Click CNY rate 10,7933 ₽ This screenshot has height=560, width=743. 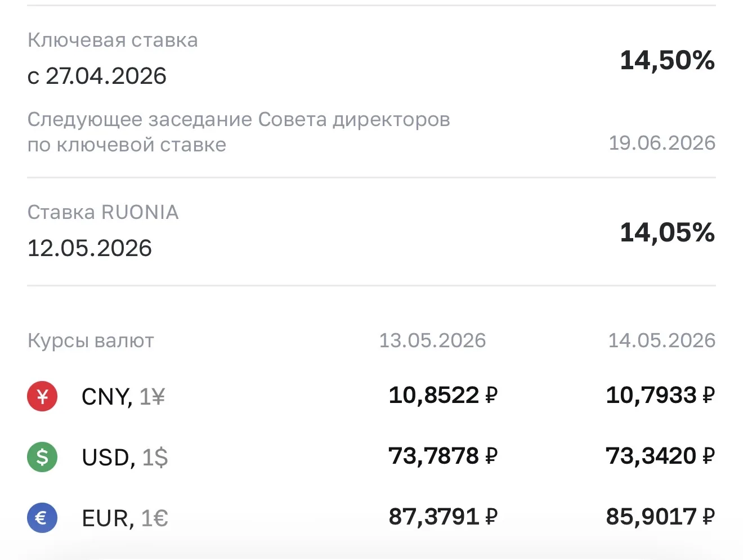pos(660,395)
